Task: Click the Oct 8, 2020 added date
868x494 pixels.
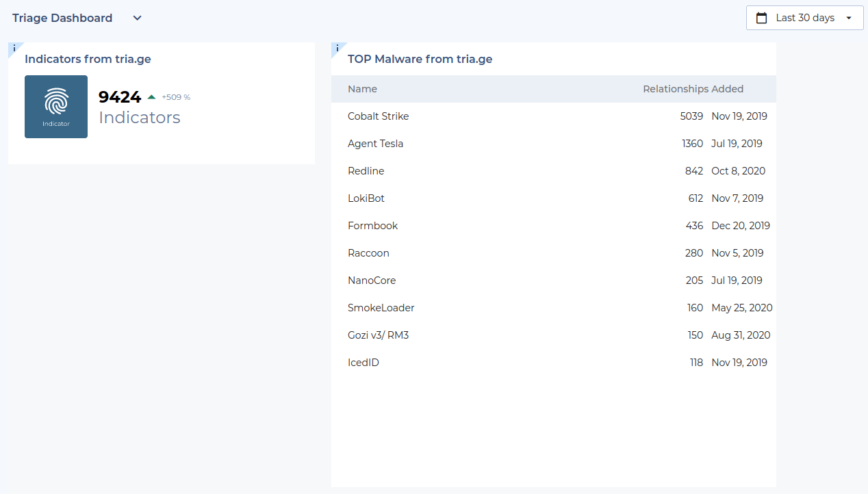Action: click(739, 171)
